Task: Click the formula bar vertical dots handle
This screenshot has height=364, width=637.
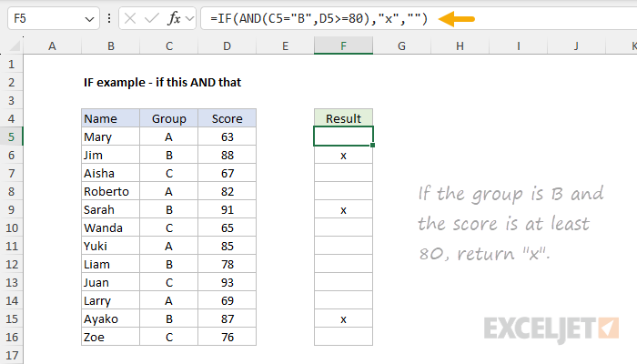Action: (x=109, y=18)
